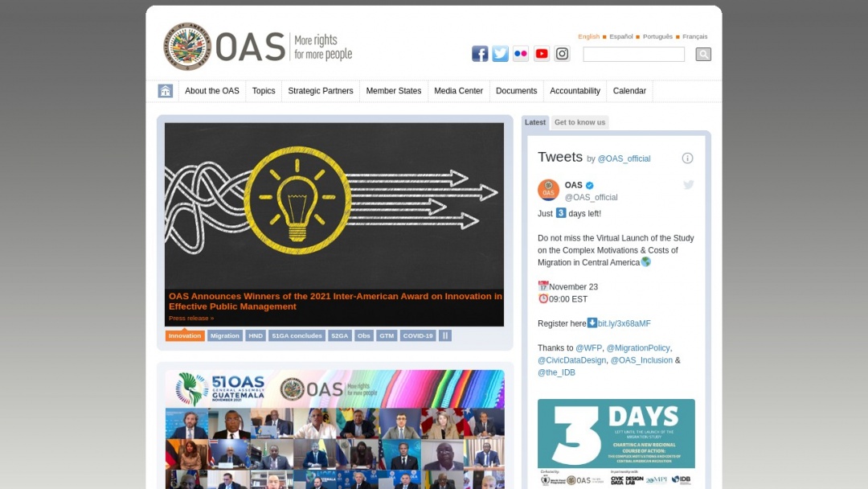This screenshot has height=489, width=868.
Task: Open the OAS Facebook page icon
Action: pos(480,53)
